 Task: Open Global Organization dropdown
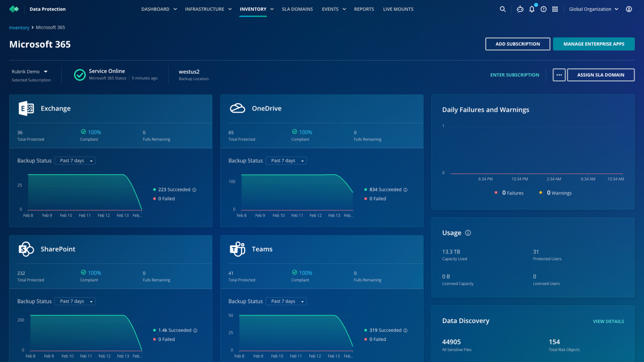[x=594, y=9]
